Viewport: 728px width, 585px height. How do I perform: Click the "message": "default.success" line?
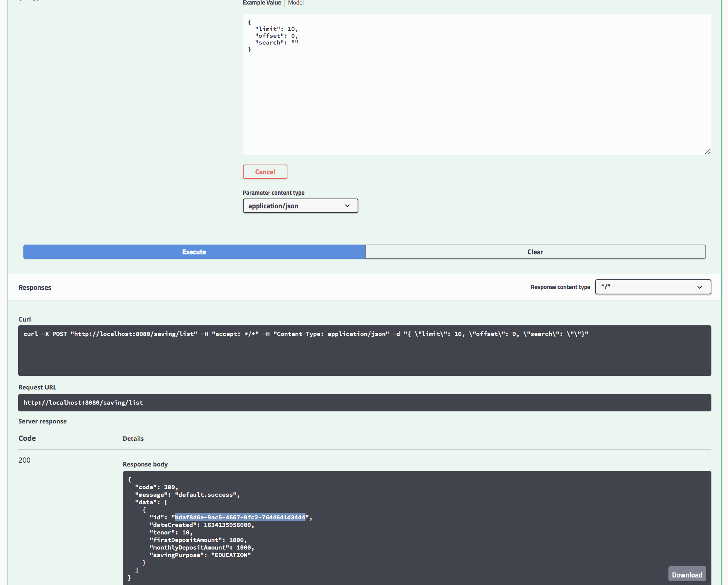coord(187,495)
